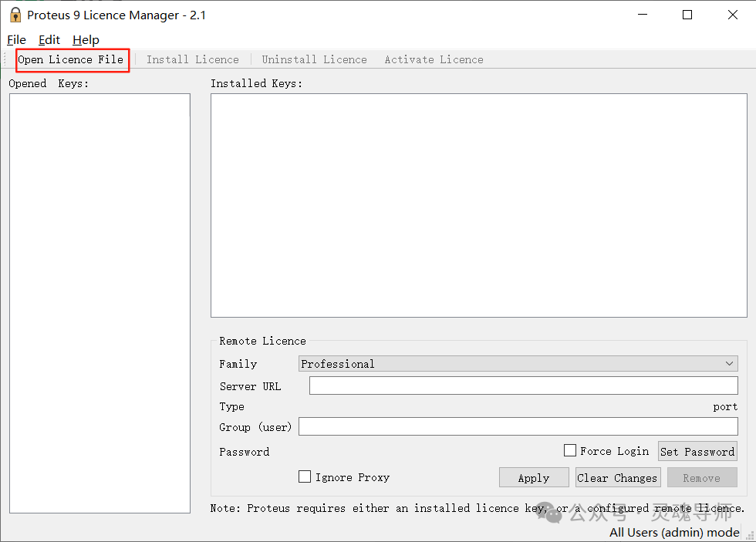The image size is (756, 542).
Task: Click inside the Server URL field
Action: (523, 385)
